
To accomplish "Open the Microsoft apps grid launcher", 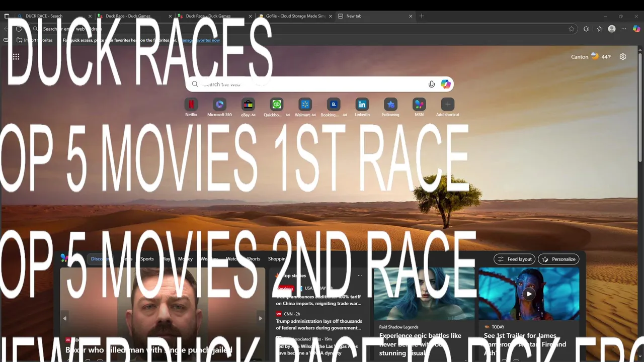I will [x=16, y=57].
